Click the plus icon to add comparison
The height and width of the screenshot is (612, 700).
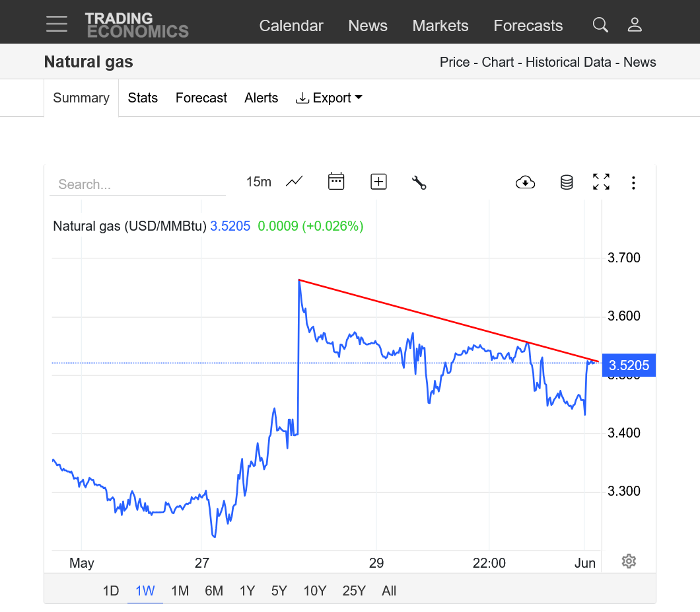coord(378,182)
